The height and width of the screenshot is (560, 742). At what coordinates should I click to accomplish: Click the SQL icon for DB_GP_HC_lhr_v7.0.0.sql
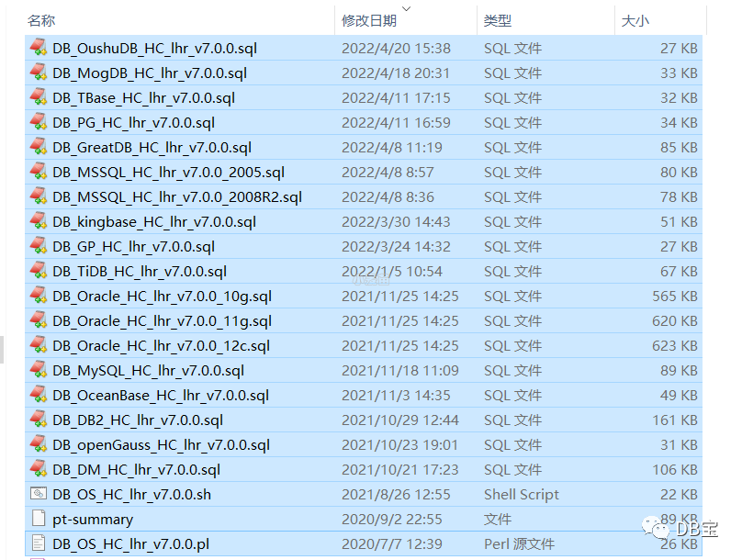tap(39, 246)
